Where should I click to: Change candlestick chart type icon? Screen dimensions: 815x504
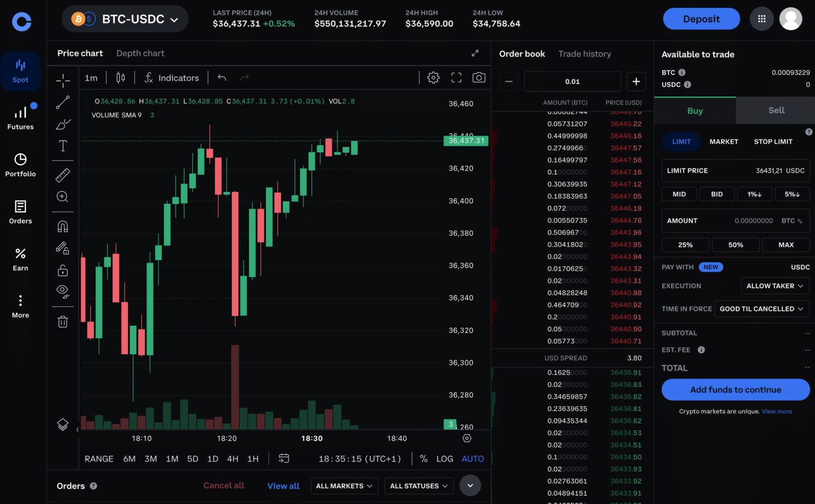click(x=120, y=77)
